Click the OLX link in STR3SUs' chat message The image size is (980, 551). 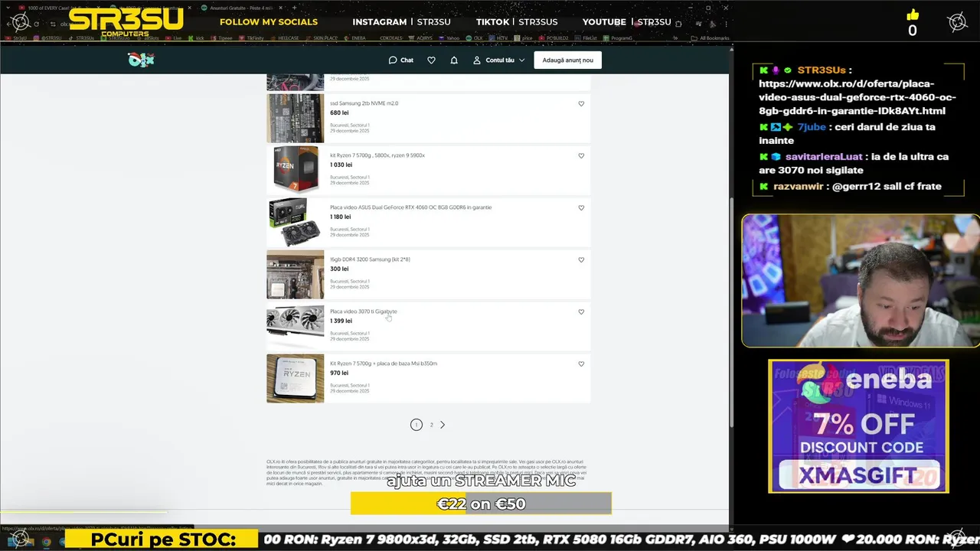tap(857, 97)
